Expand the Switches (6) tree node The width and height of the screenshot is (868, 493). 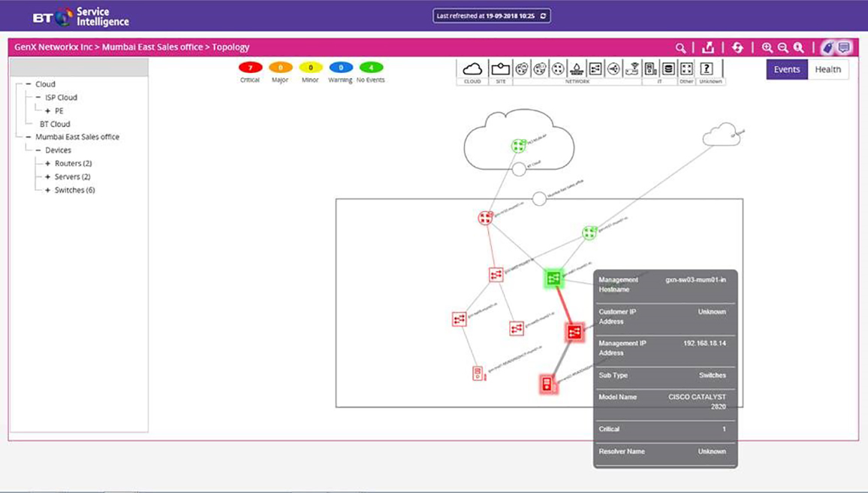click(48, 190)
